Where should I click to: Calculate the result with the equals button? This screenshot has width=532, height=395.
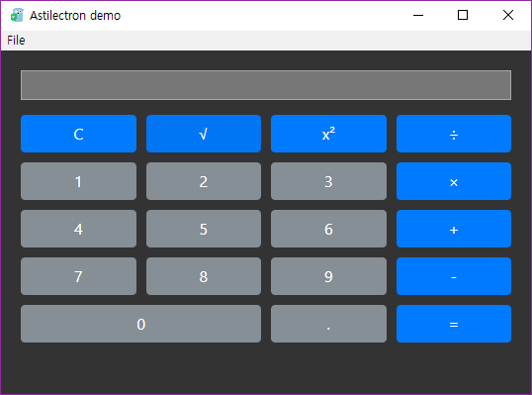454,324
